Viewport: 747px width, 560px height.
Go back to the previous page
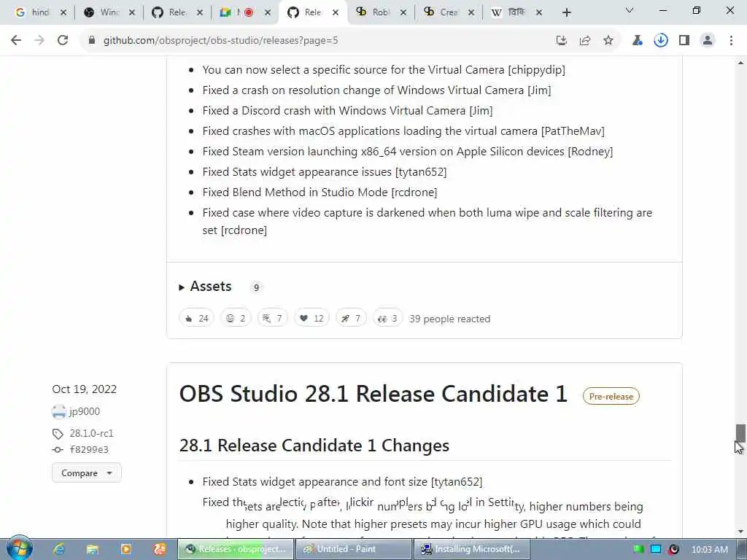pyautogui.click(x=16, y=41)
